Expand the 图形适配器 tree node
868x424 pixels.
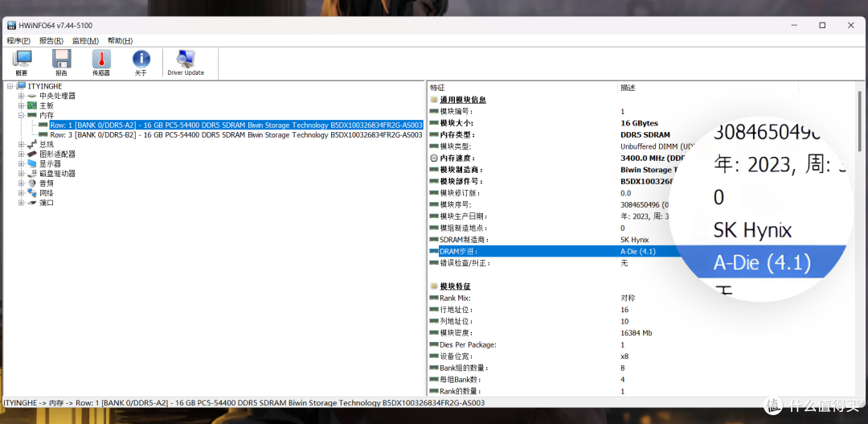22,154
